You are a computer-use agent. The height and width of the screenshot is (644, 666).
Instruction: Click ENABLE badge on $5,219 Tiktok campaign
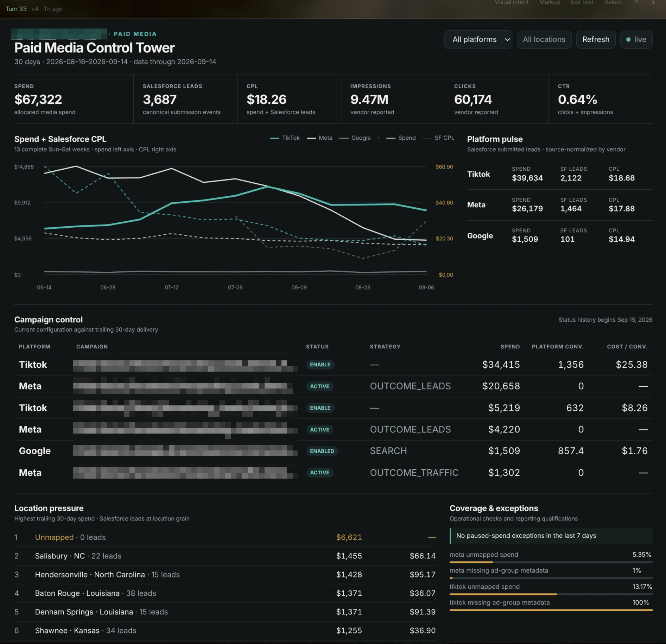coord(320,408)
